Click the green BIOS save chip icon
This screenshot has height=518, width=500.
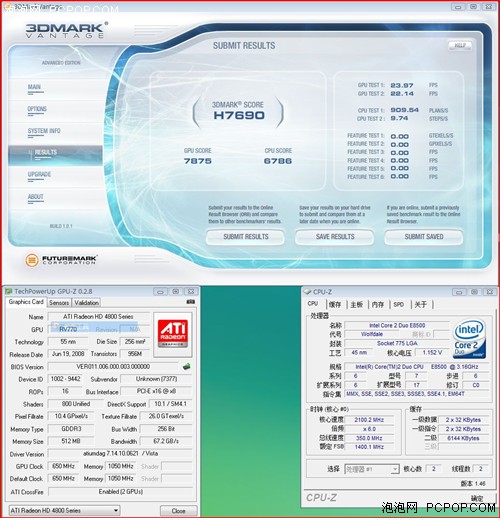[187, 366]
